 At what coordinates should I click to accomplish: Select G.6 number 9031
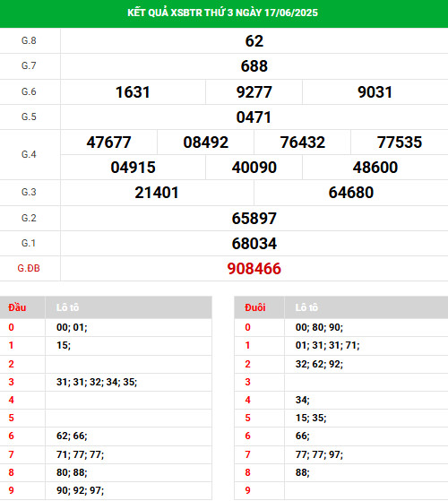375,92
